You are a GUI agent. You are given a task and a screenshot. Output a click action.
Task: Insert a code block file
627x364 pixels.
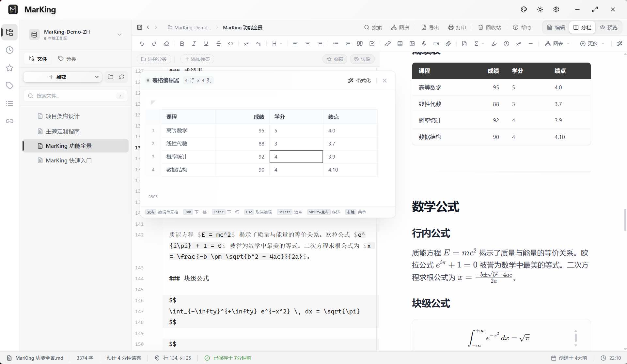tap(464, 44)
